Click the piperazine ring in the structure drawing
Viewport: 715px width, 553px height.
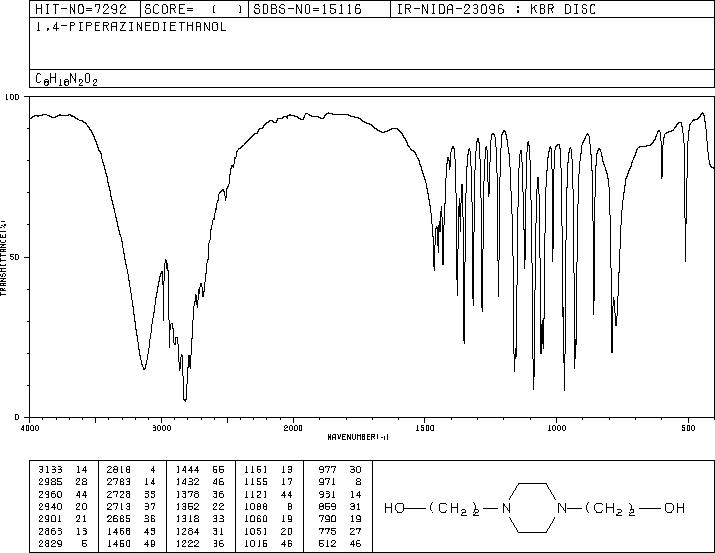tap(534, 508)
